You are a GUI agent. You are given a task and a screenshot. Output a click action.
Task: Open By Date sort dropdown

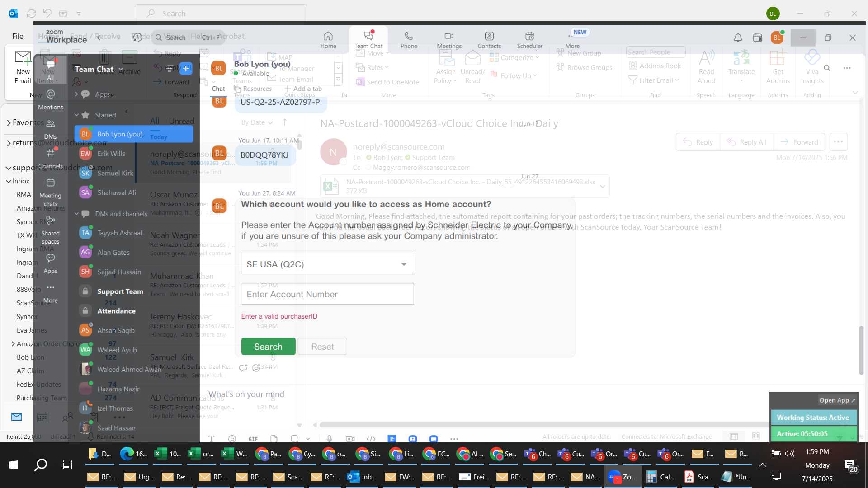257,122
